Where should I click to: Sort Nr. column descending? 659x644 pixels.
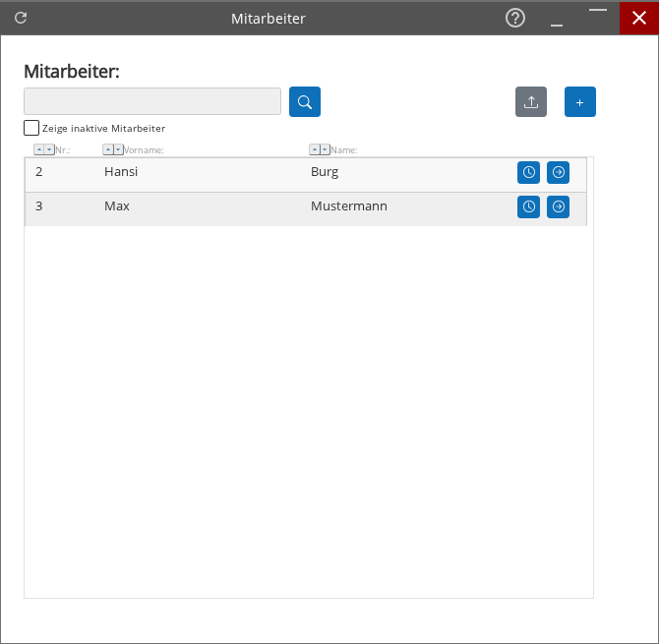pyautogui.click(x=49, y=149)
